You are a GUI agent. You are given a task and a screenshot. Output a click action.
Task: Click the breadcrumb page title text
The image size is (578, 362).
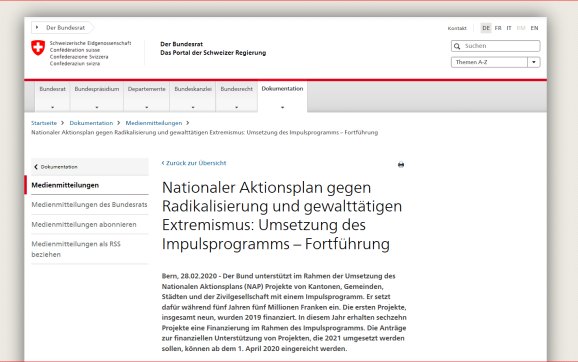(x=205, y=132)
